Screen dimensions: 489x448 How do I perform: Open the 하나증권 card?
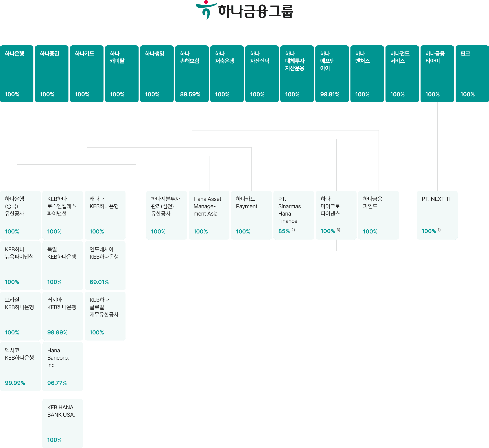click(x=52, y=74)
